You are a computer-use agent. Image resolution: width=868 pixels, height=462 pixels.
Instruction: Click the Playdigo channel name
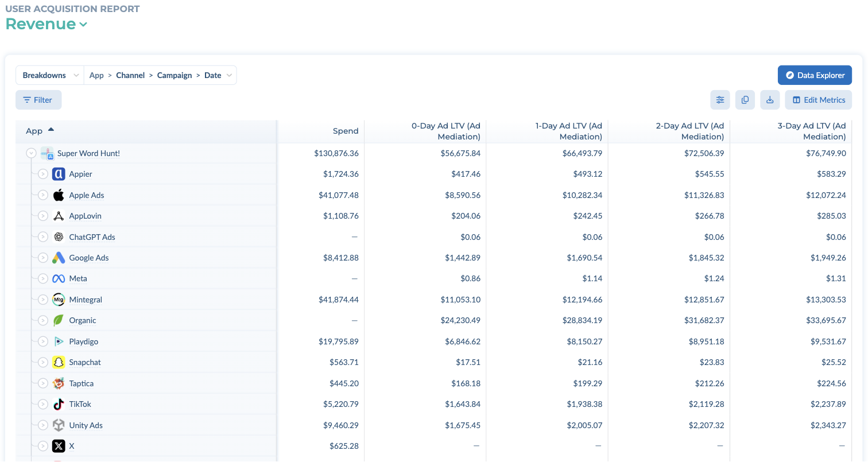click(84, 341)
